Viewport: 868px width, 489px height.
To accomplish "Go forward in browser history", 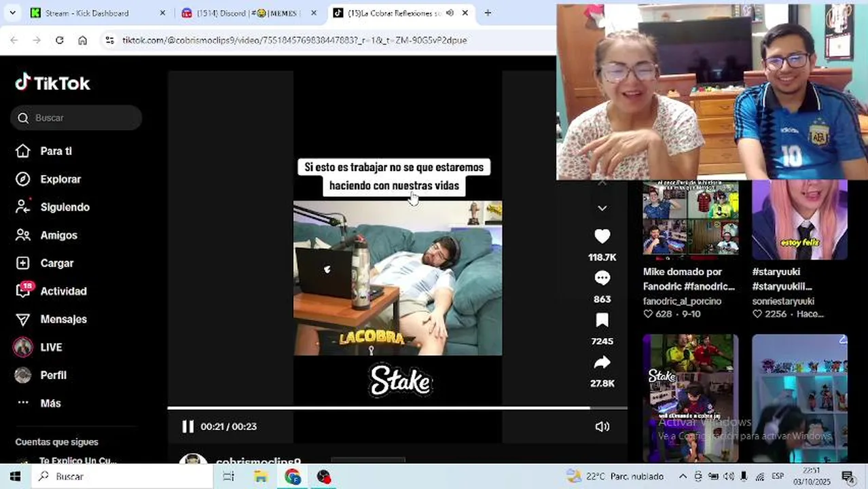I will coord(37,40).
